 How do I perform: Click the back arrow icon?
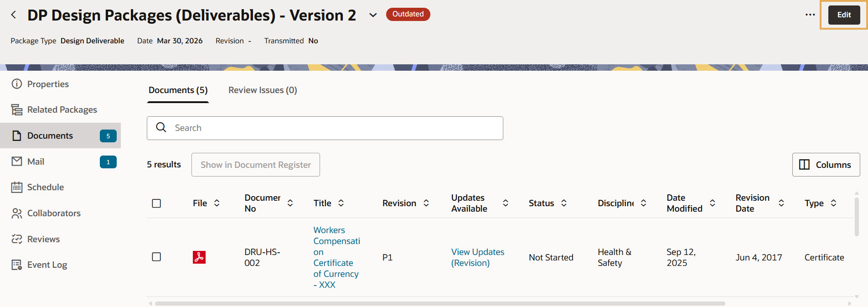pyautogui.click(x=14, y=15)
